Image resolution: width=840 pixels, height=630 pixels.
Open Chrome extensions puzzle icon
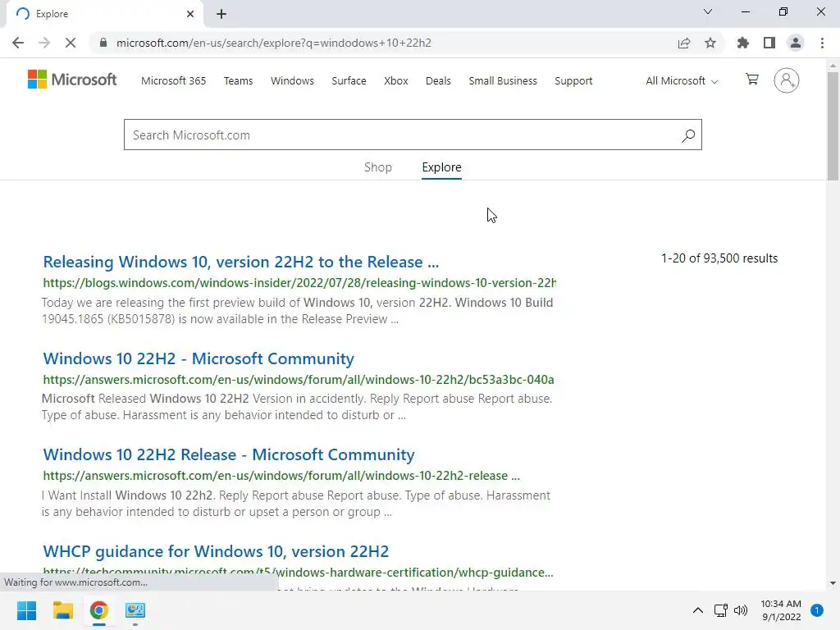[742, 43]
